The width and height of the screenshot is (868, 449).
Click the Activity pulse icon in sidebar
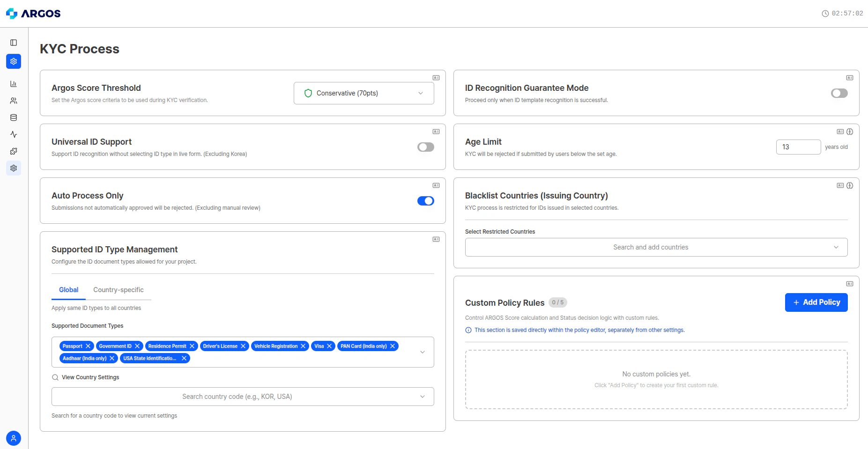tap(13, 134)
